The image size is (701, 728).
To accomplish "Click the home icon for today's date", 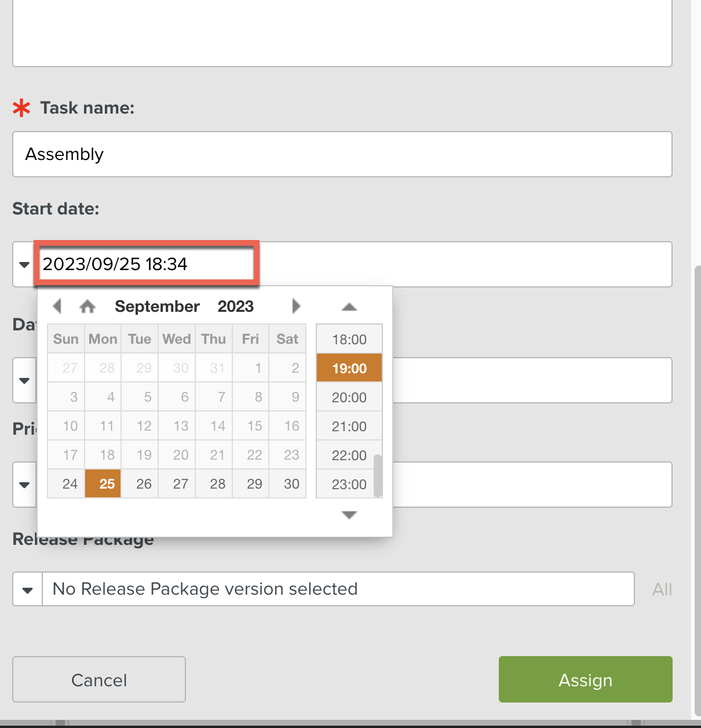I will (87, 306).
